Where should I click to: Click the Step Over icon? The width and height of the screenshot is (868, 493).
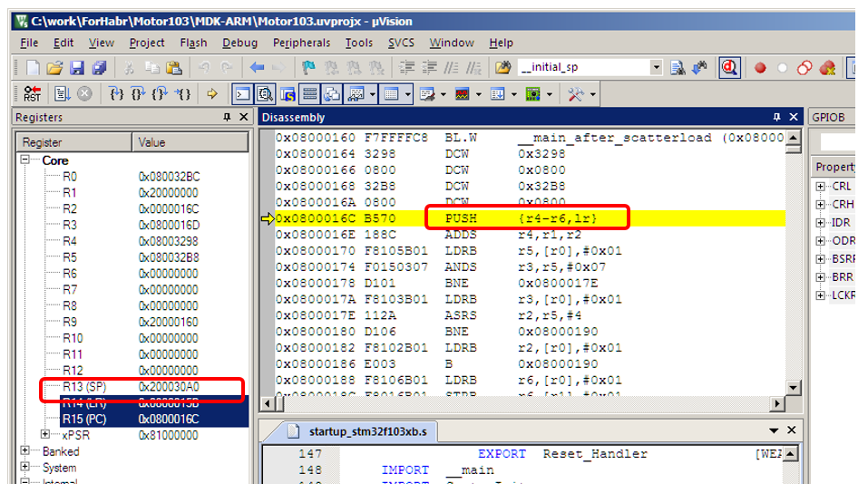coord(138,94)
